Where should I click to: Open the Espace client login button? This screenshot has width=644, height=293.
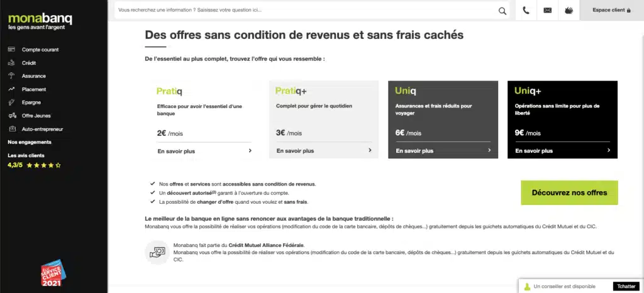pos(611,10)
